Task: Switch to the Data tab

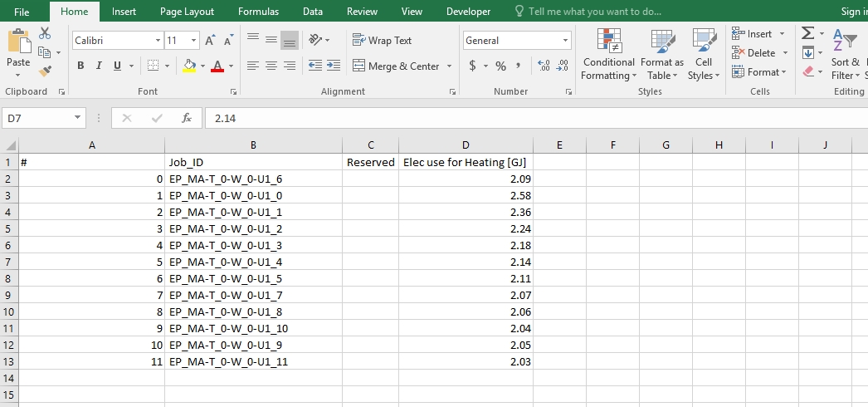Action: point(313,12)
